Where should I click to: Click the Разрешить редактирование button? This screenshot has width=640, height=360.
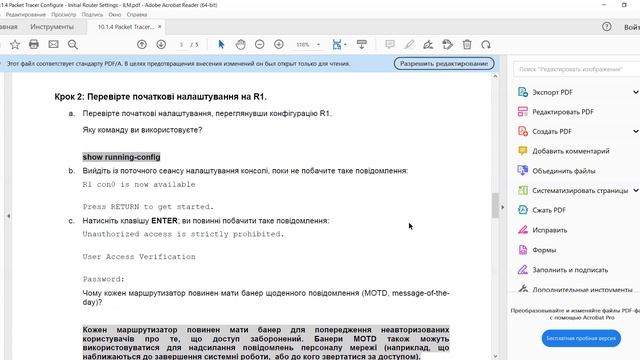tap(444, 64)
